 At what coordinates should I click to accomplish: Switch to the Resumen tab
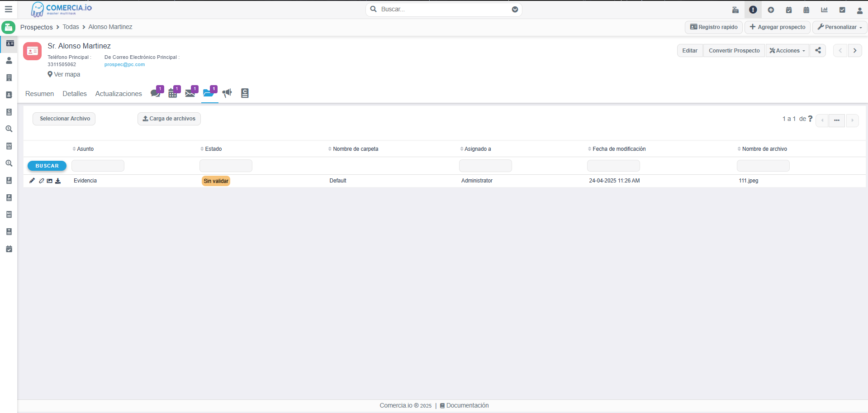coord(39,94)
